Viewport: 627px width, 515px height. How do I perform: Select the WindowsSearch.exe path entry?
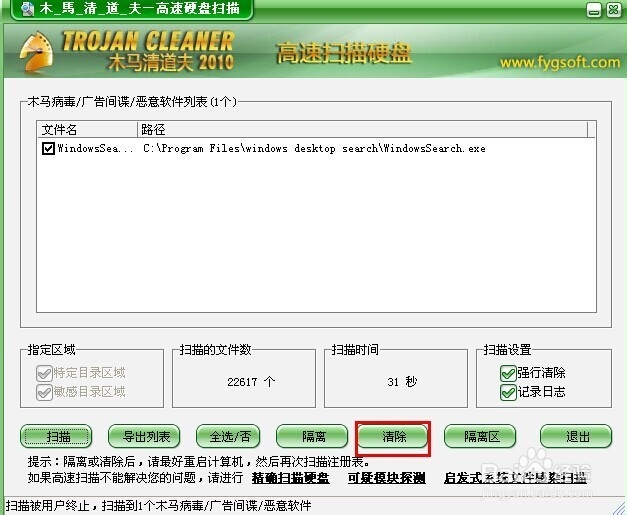pos(314,148)
